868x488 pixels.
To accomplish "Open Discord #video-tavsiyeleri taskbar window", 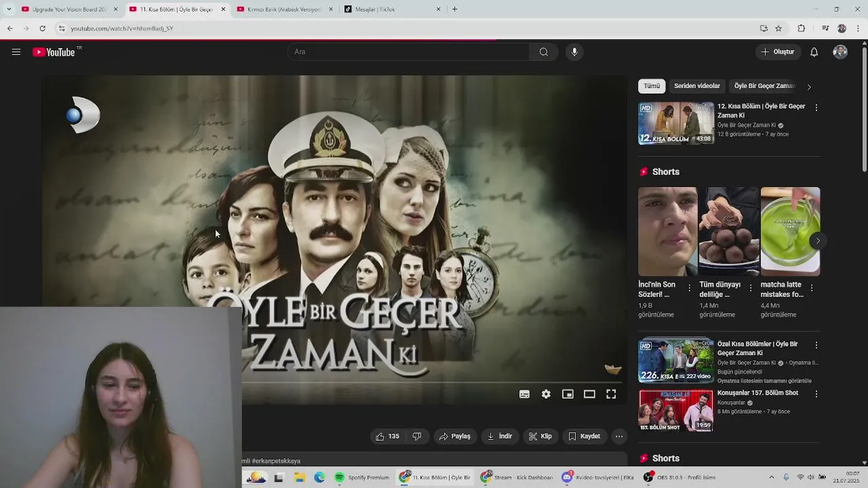I will click(597, 478).
